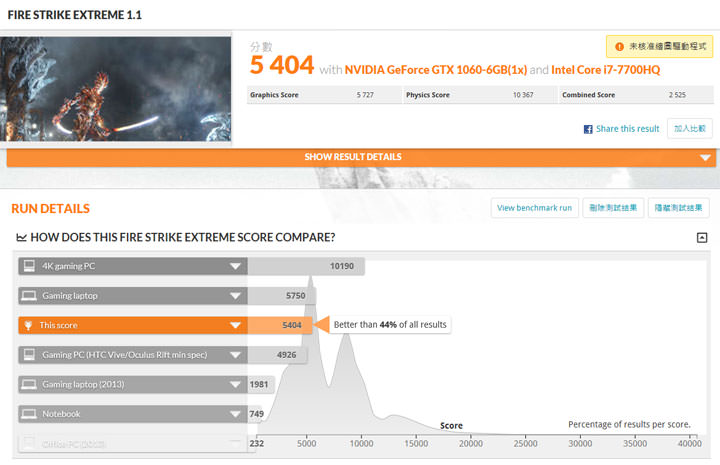720x465 pixels.
Task: Click the trophy icon on This score row
Action: [x=29, y=325]
